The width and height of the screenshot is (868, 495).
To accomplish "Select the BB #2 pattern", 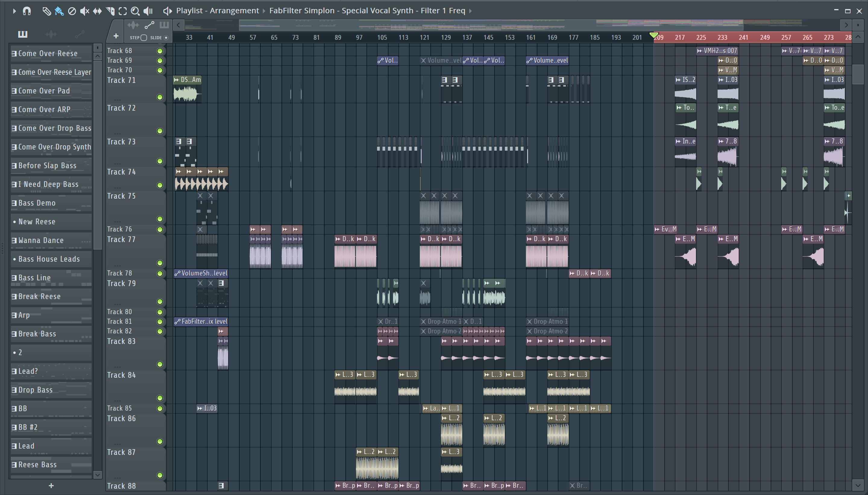I will click(51, 427).
